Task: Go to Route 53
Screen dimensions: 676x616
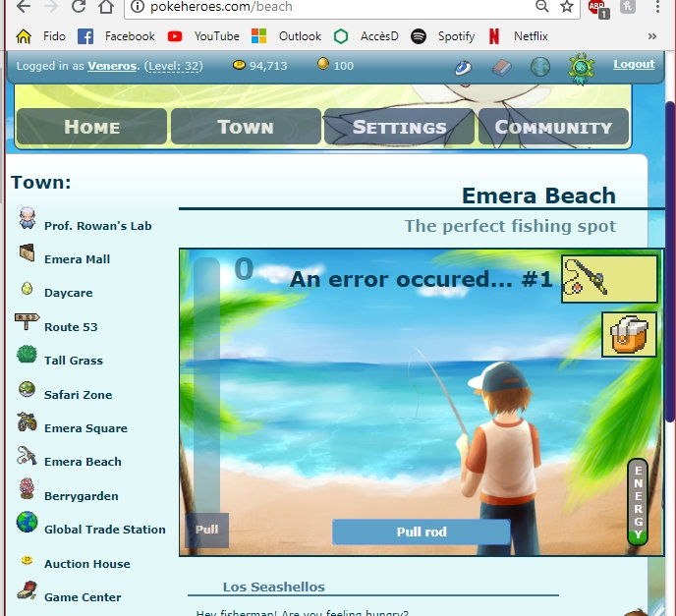Action: 71,327
